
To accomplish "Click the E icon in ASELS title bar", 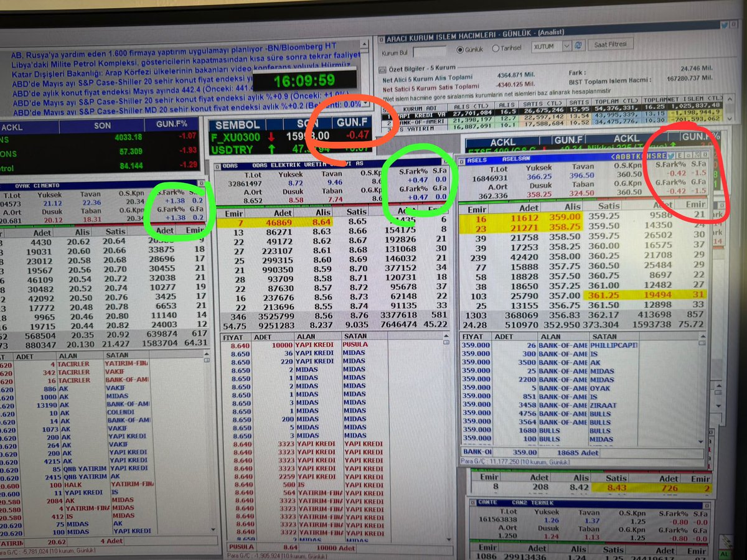I will click(680, 155).
